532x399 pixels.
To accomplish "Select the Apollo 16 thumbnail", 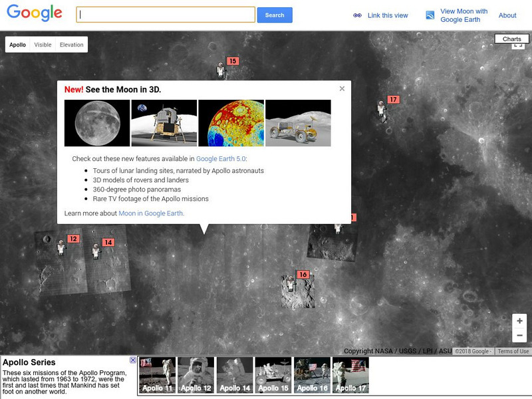I will [x=312, y=375].
